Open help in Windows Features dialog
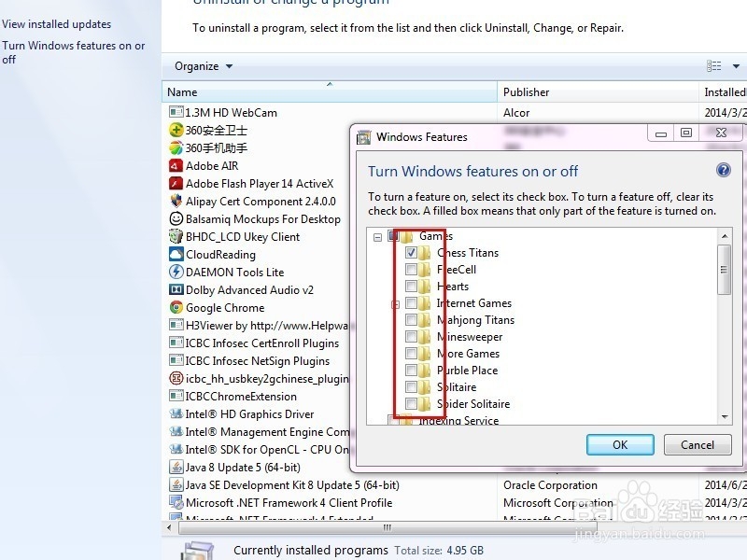 click(723, 170)
